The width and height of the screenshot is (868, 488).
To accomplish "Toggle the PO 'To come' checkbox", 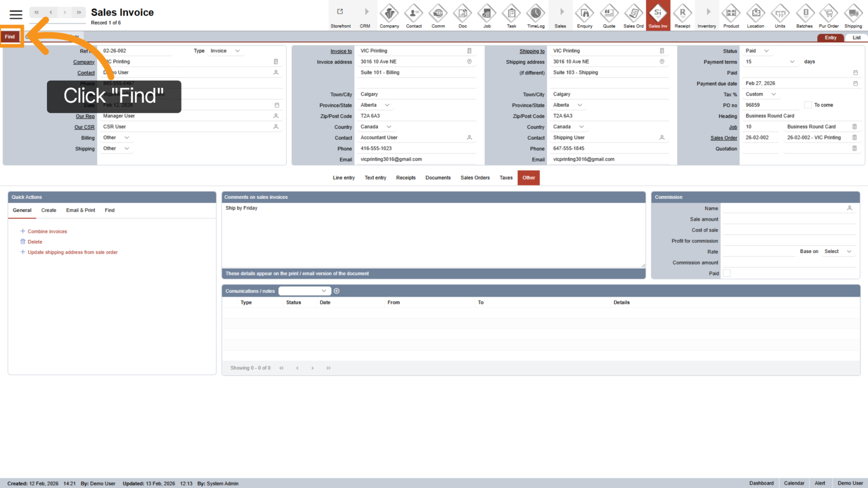I will 808,105.
